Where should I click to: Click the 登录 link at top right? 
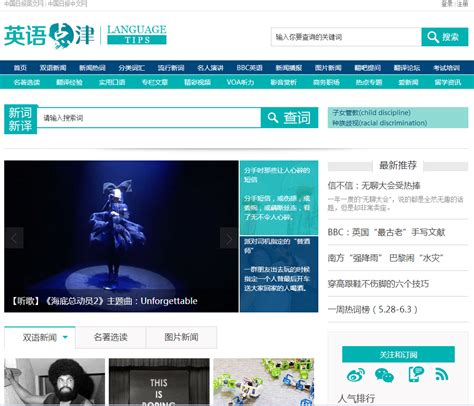click(447, 4)
